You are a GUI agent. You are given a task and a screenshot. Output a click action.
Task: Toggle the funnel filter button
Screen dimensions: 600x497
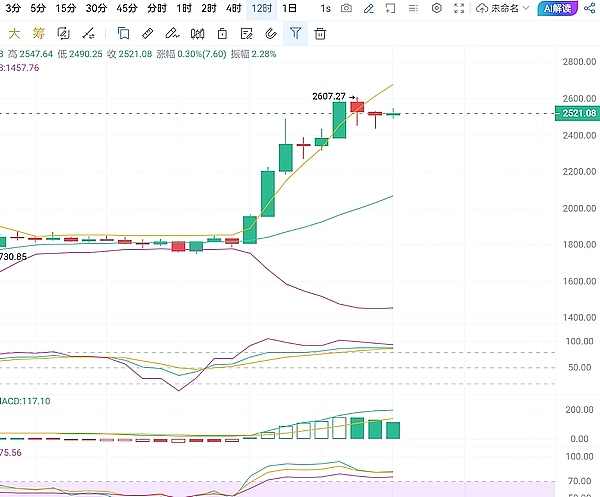(295, 33)
